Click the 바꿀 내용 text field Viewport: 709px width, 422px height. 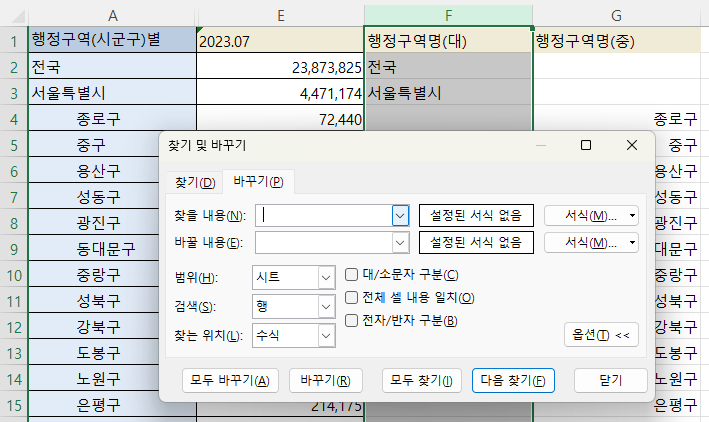(324, 243)
